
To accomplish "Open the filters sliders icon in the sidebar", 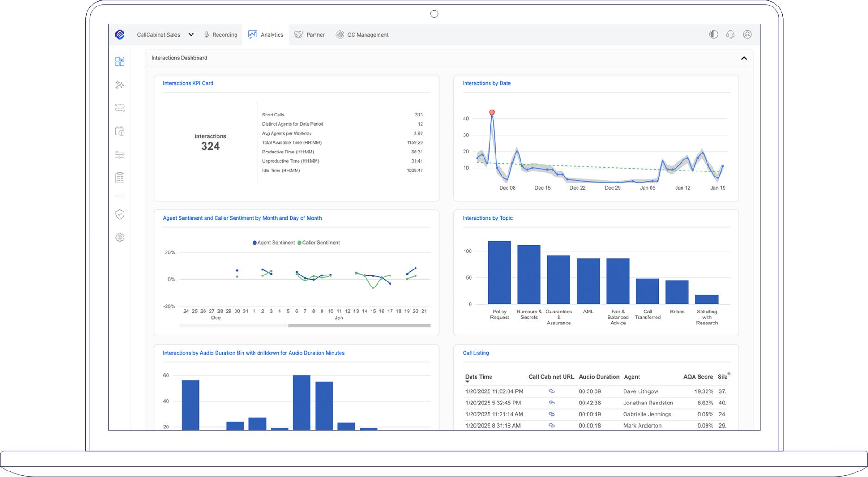I will coord(119,154).
